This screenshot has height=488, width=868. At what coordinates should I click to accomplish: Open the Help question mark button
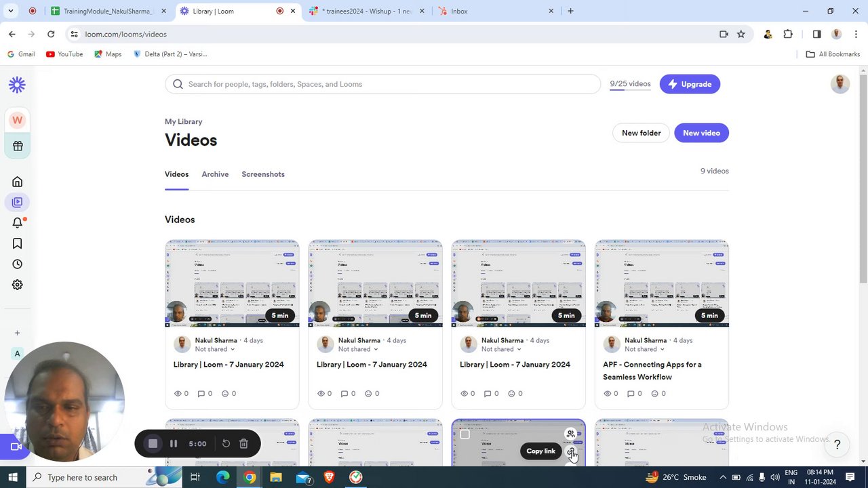pyautogui.click(x=837, y=445)
